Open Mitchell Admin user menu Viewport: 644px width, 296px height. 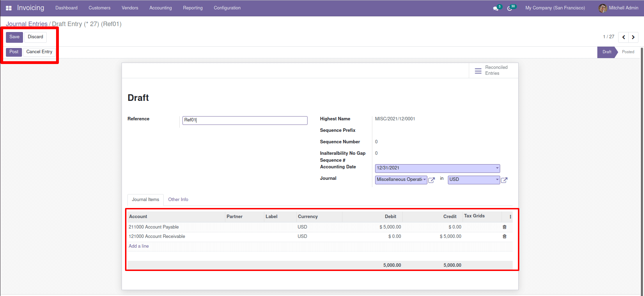pos(619,8)
